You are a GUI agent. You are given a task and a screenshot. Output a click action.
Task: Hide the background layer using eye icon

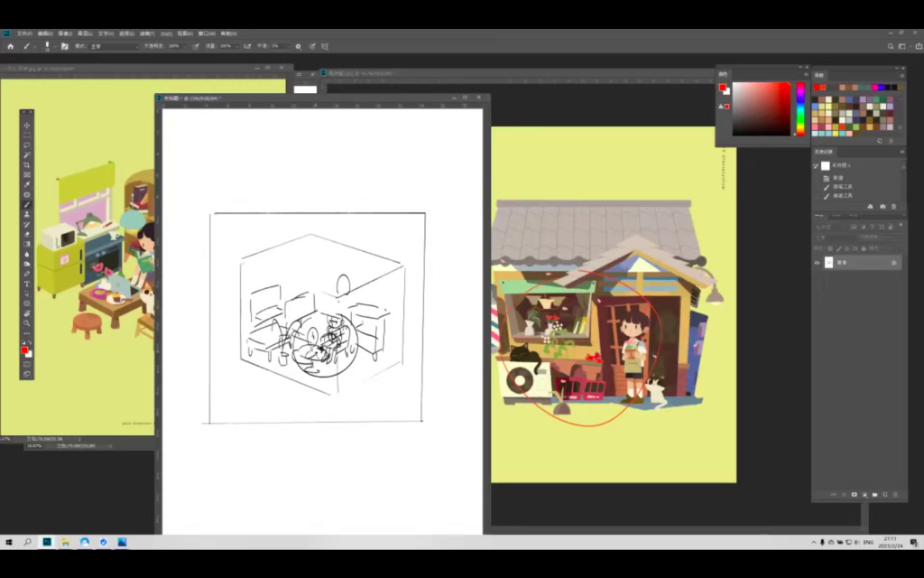pos(818,263)
